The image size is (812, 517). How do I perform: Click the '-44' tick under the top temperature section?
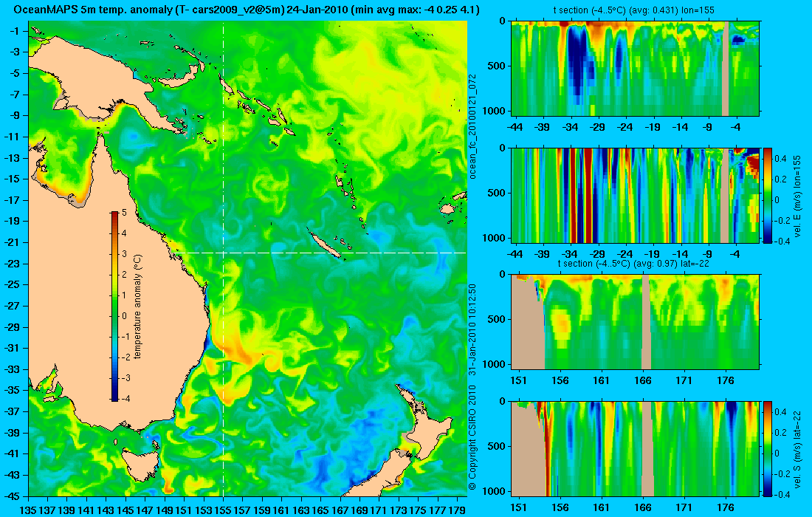(515, 127)
